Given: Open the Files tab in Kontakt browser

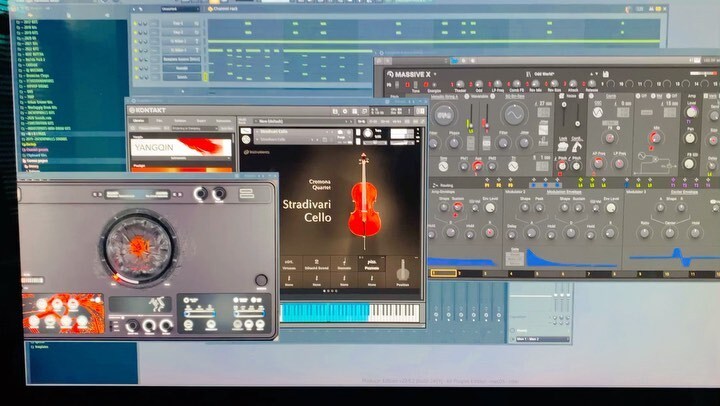Looking at the screenshot, I should tap(159, 121).
